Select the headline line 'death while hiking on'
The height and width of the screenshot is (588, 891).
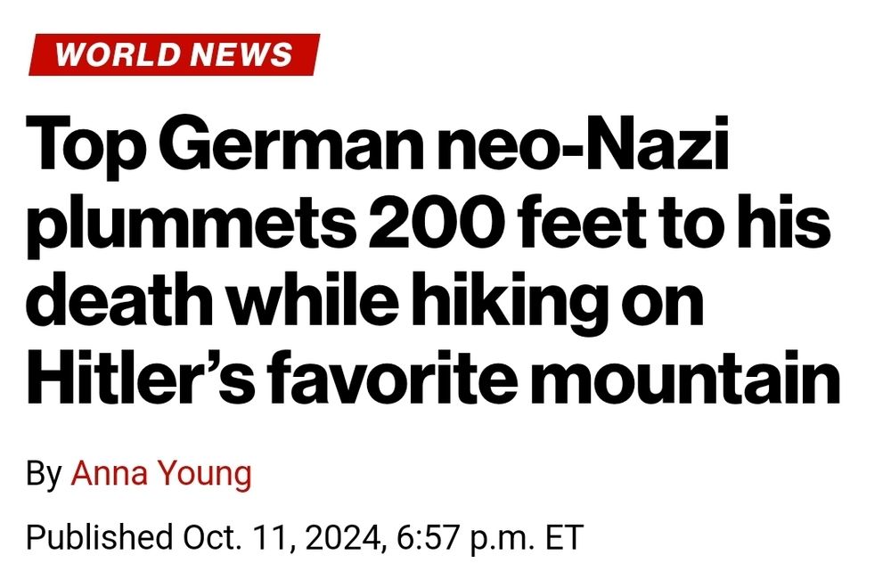point(365,302)
